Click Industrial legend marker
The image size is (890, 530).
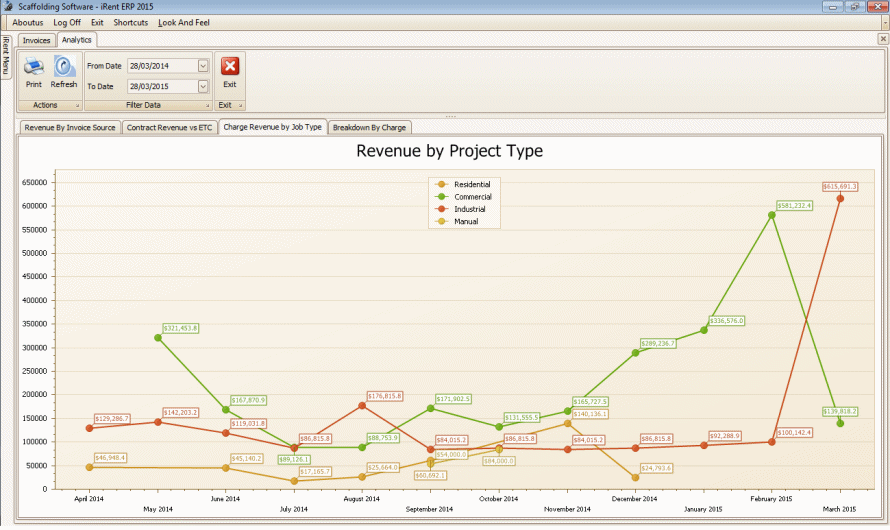pyautogui.click(x=441, y=209)
